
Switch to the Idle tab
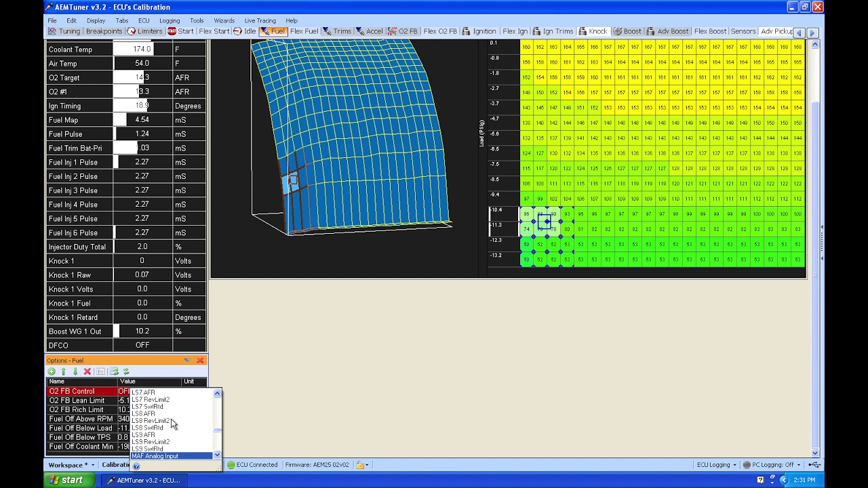tap(245, 31)
